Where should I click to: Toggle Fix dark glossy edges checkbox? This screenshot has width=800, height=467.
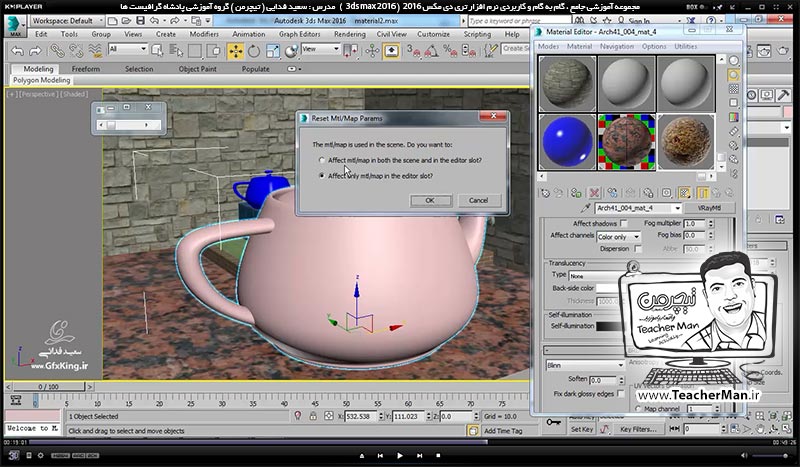[x=621, y=394]
